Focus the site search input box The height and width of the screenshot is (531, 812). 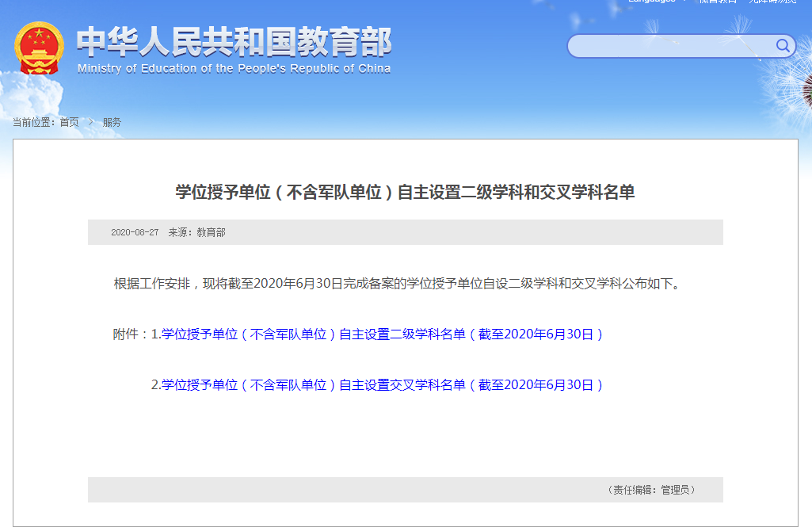(x=669, y=46)
